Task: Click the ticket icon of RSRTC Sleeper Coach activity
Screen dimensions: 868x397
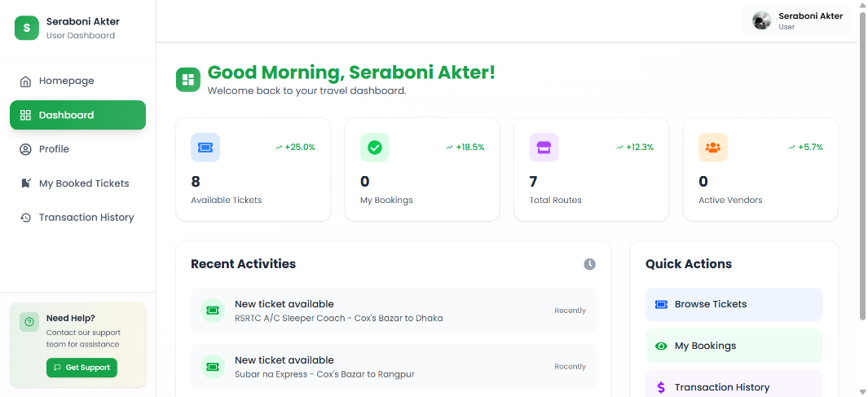Action: [213, 311]
